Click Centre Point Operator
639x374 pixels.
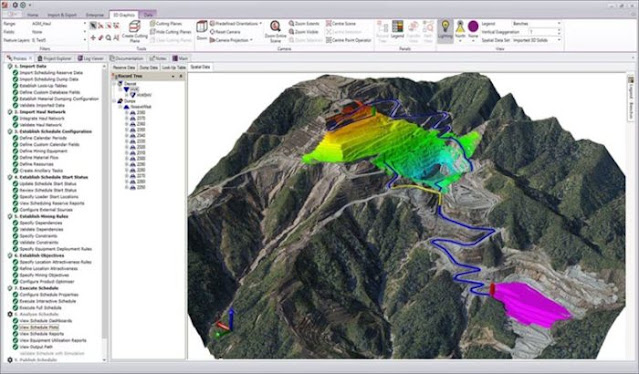coord(348,40)
